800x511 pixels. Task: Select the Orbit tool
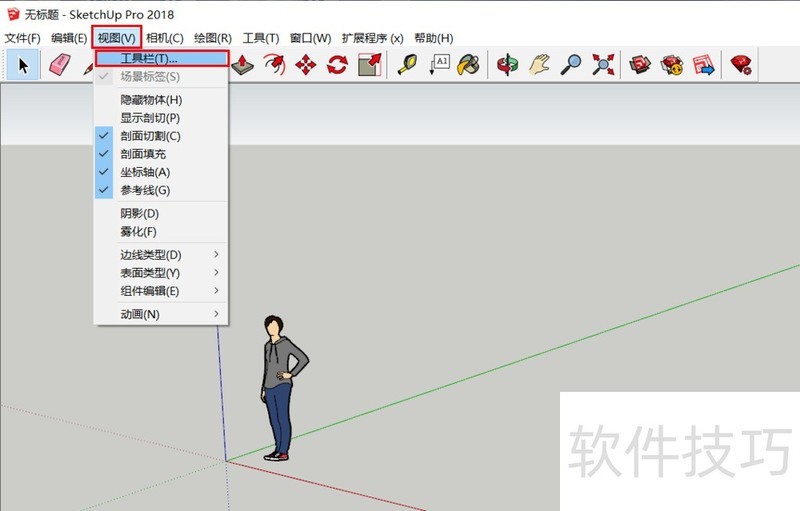point(507,65)
